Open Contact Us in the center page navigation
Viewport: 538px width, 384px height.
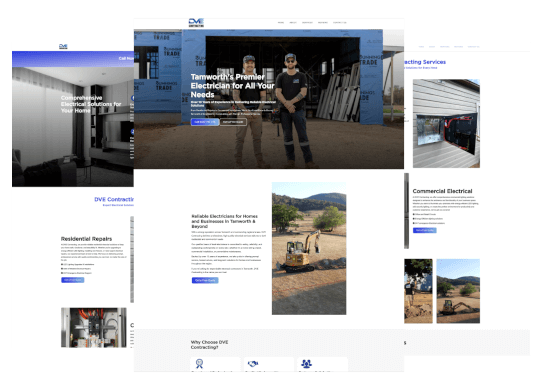click(x=339, y=23)
